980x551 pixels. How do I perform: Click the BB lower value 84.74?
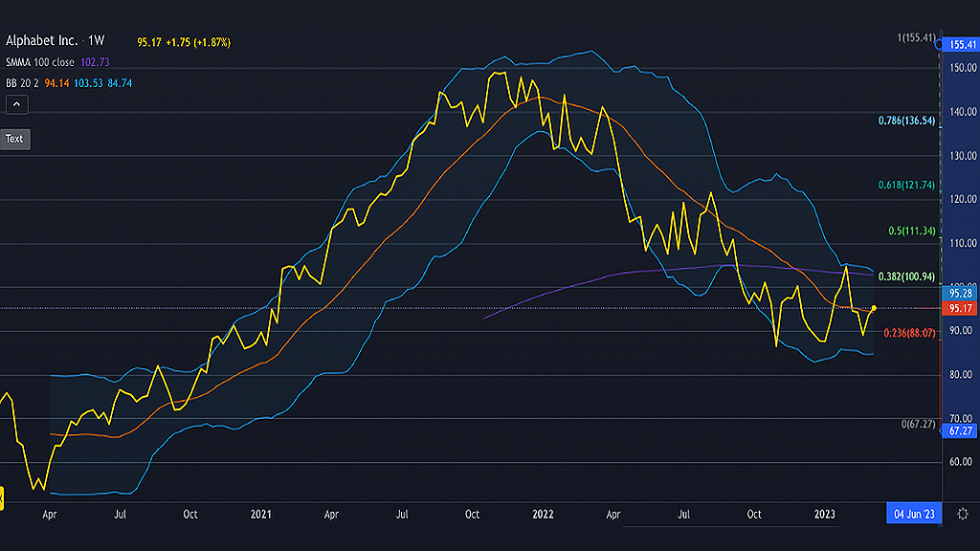[x=120, y=83]
